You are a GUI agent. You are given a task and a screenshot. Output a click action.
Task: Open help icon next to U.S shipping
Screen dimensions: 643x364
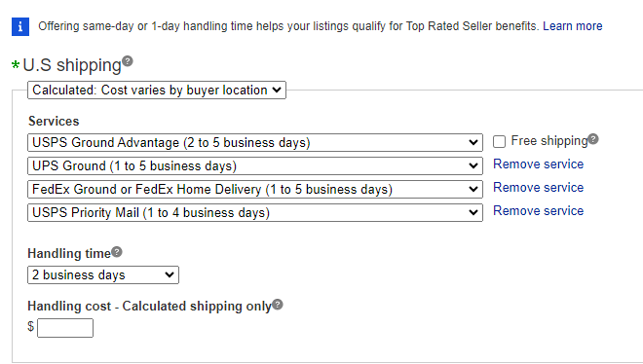(x=128, y=61)
